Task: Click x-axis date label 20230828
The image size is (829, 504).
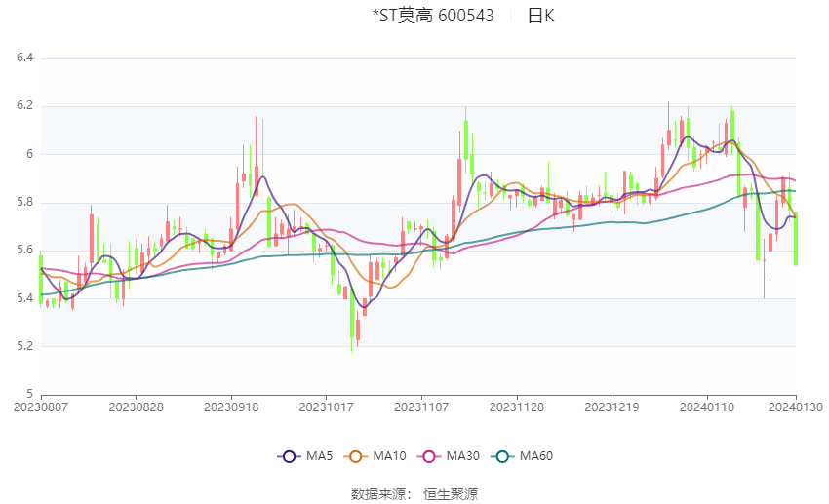Action: [136, 407]
